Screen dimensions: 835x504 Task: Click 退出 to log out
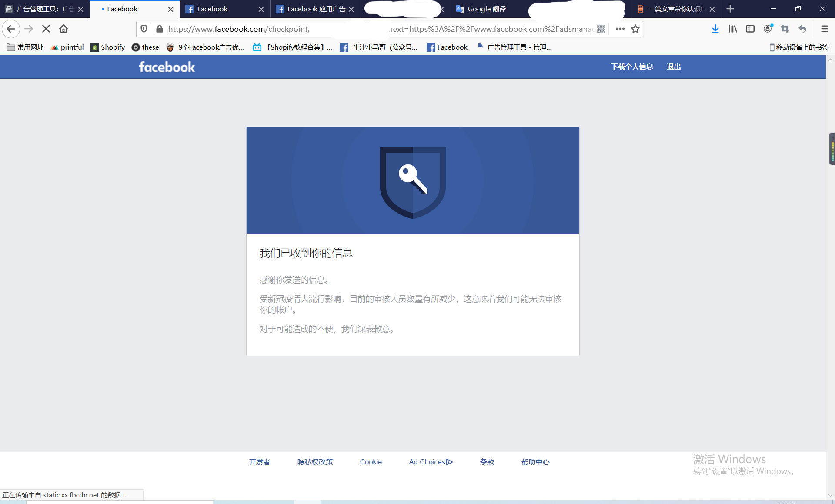674,67
